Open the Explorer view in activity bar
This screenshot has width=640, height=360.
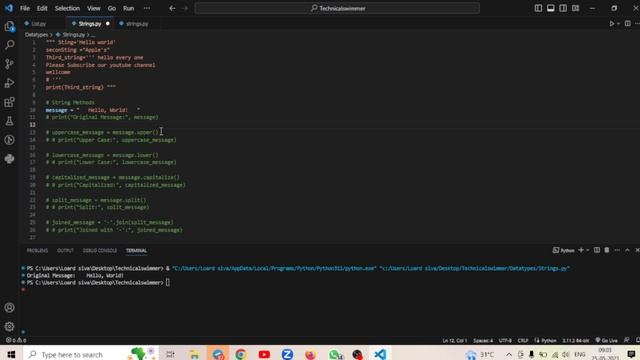click(9, 27)
